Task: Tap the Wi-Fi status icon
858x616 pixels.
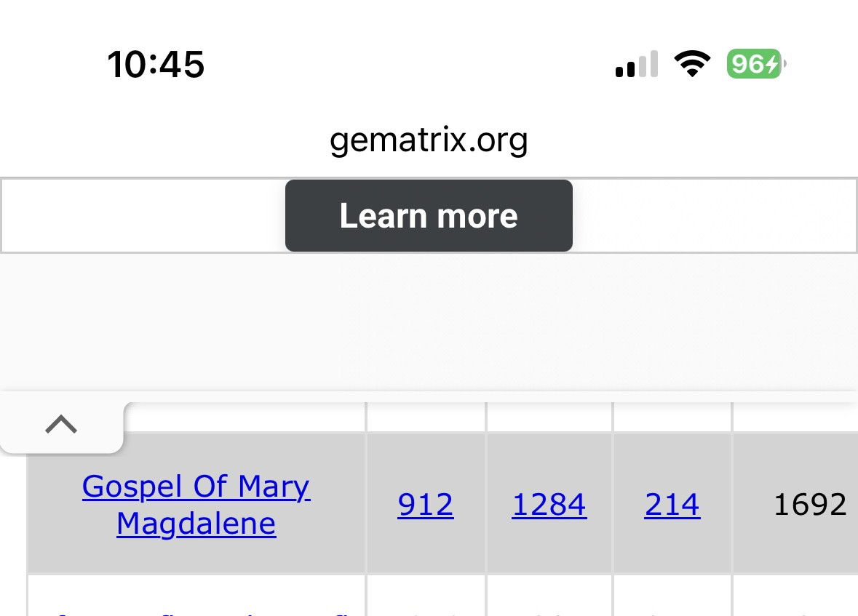Action: (693, 65)
